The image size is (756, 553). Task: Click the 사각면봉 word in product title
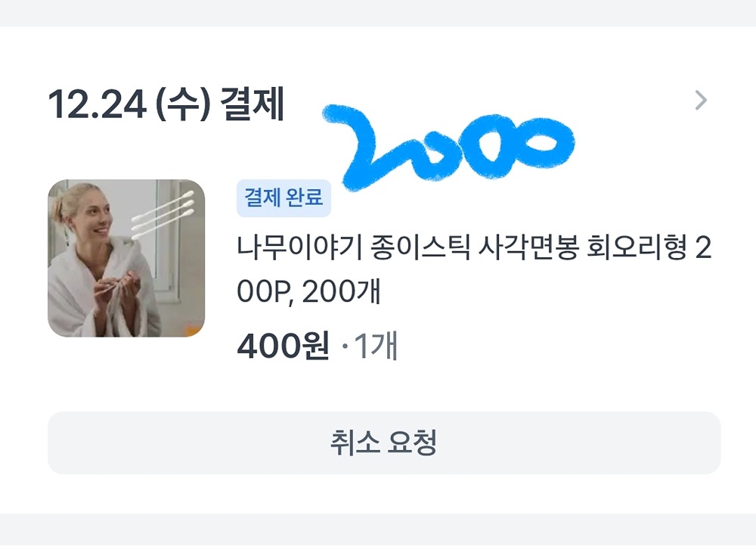coord(528,247)
